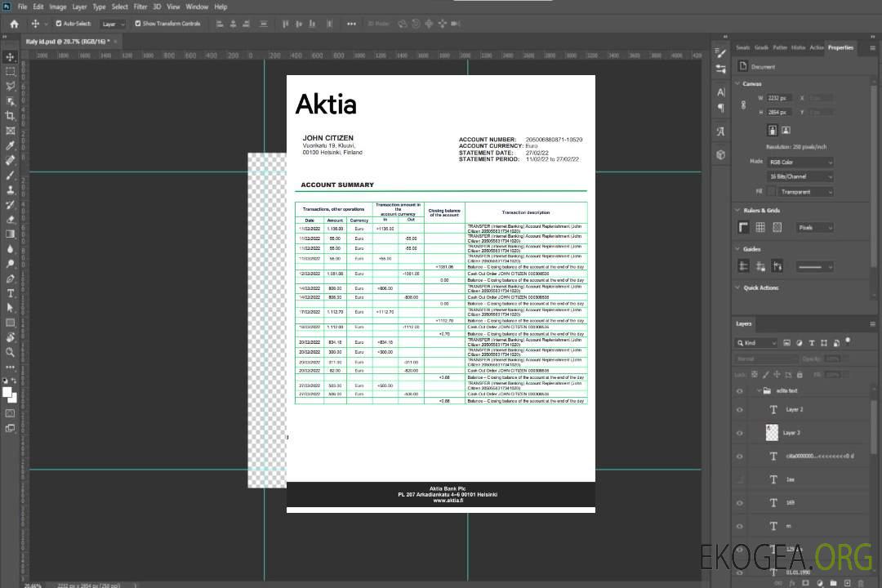Hide Layer 3 via eye icon
Screen dimensions: 882x588
pyautogui.click(x=740, y=434)
